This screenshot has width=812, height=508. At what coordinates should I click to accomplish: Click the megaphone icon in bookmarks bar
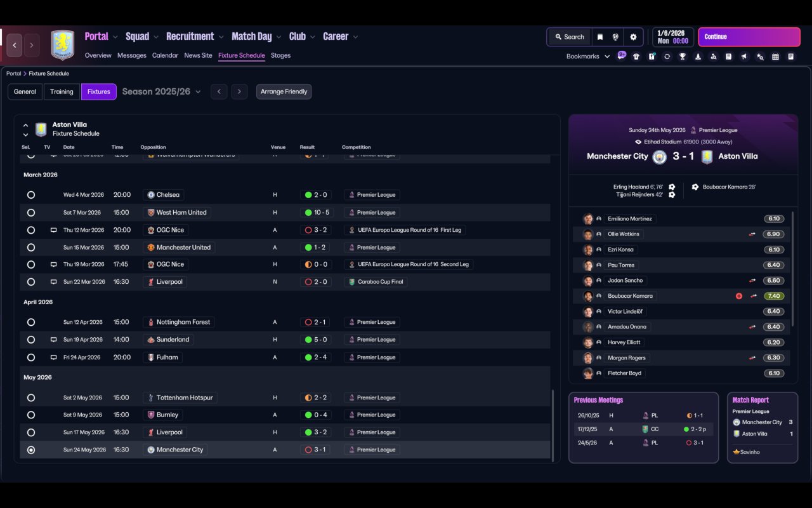click(x=744, y=57)
